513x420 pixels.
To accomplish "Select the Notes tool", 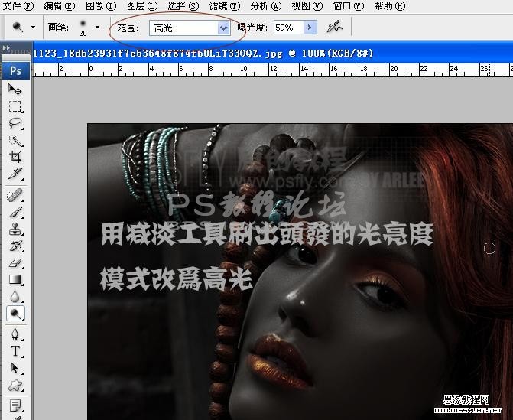I will (15, 406).
